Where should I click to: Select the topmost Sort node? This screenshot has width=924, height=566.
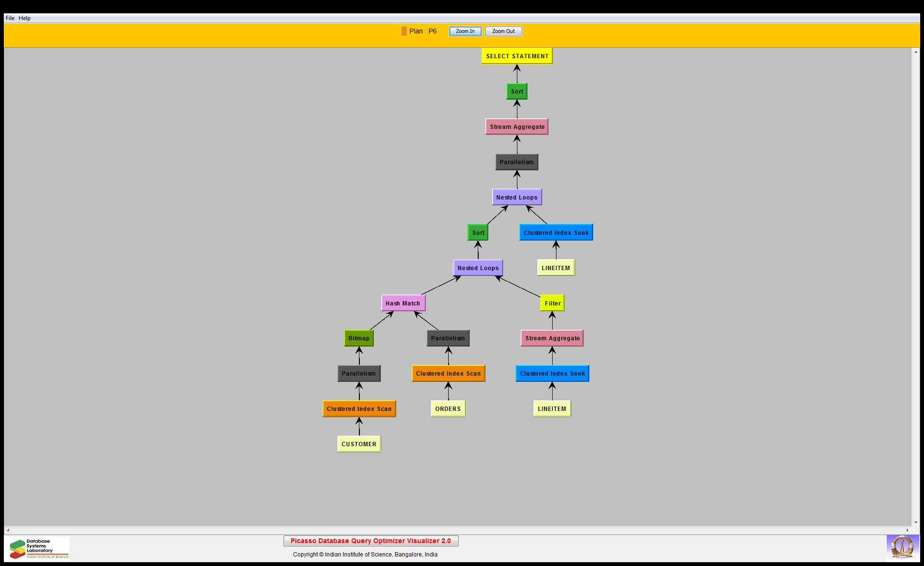click(x=517, y=91)
